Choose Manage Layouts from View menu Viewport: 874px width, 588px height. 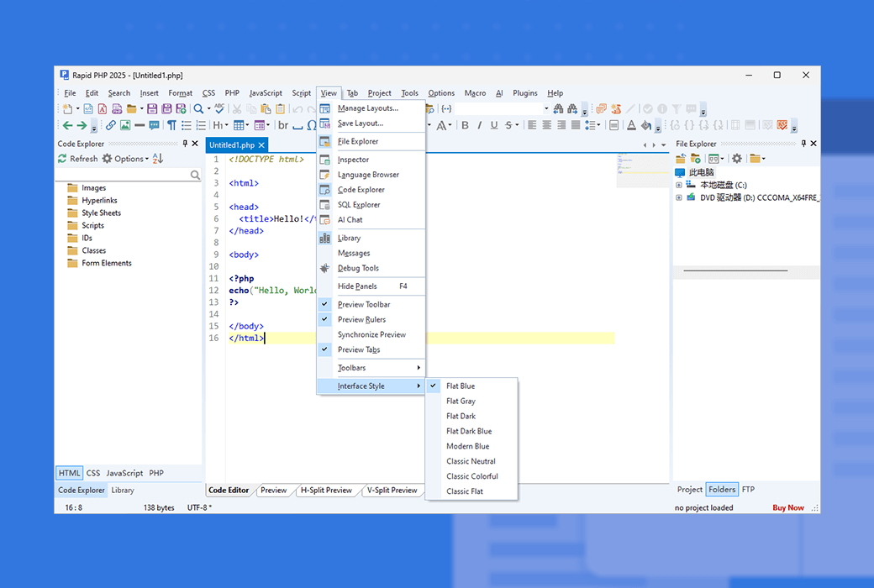tap(371, 108)
